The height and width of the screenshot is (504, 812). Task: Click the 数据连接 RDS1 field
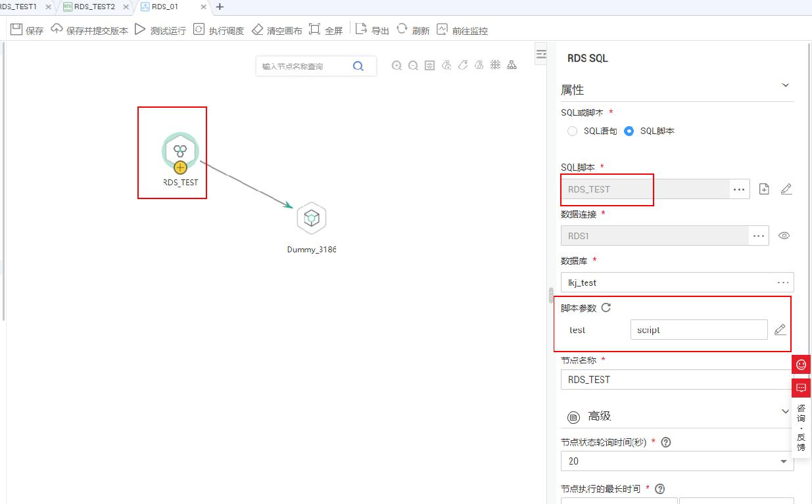655,236
